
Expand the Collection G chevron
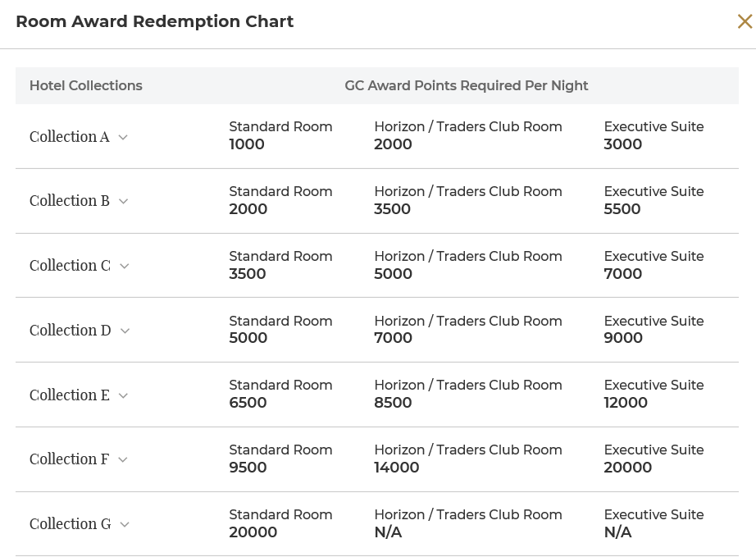click(125, 525)
